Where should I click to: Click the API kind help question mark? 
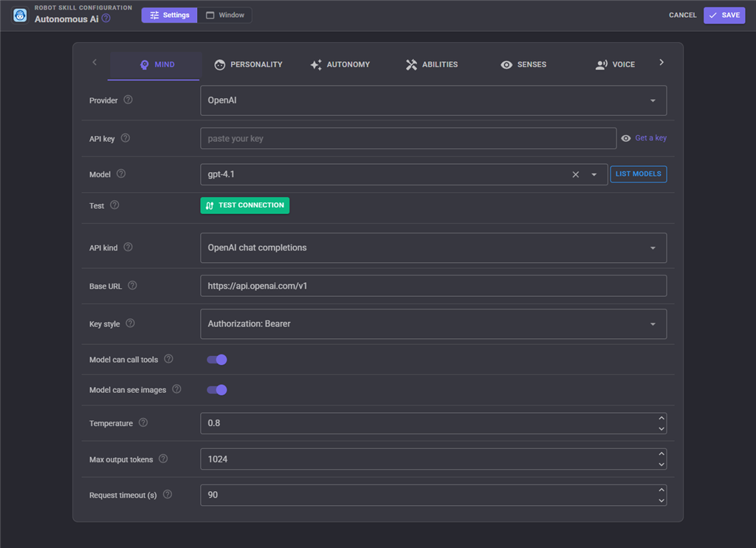(x=128, y=247)
